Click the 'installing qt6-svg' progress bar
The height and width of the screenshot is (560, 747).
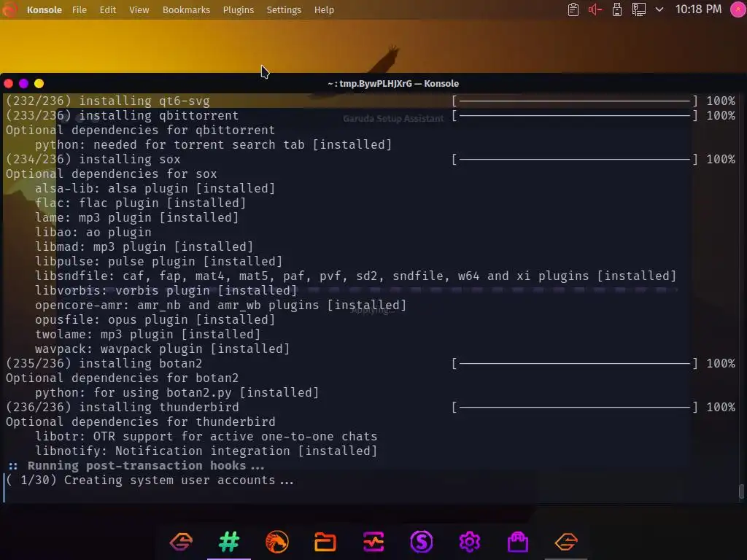click(x=575, y=101)
